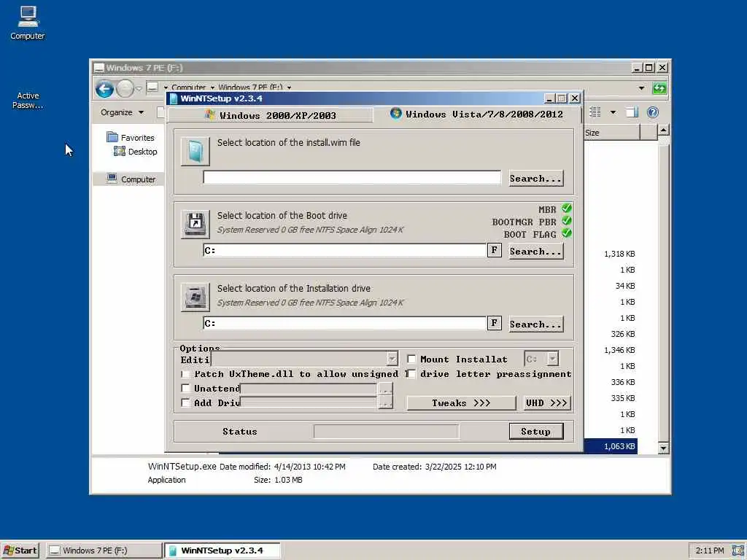This screenshot has height=560, width=747.
Task: Toggle Mount Installation drive checkbox
Action: [411, 359]
